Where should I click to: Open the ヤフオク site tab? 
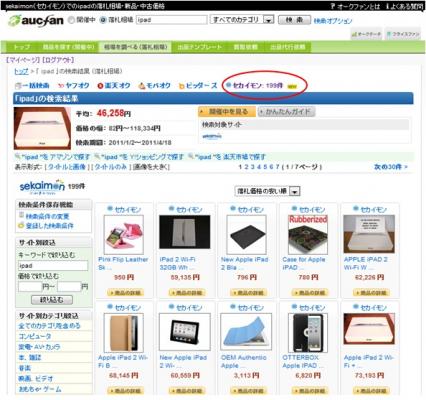pyautogui.click(x=73, y=86)
